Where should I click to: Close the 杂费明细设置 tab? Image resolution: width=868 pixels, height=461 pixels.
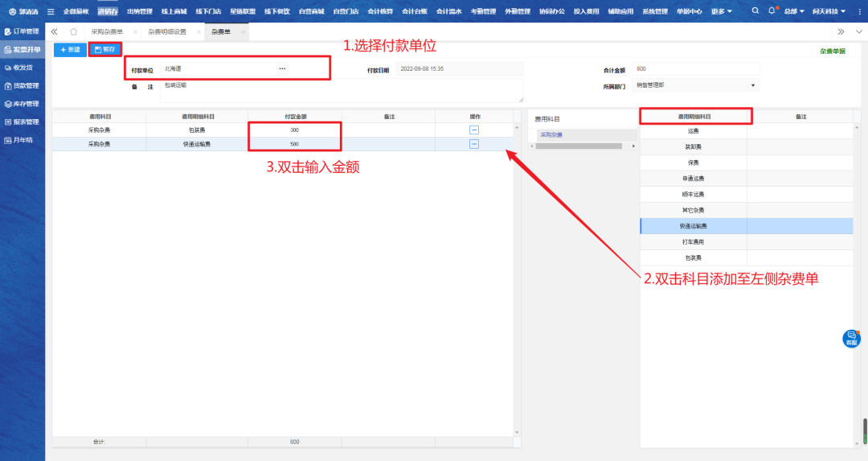[199, 31]
